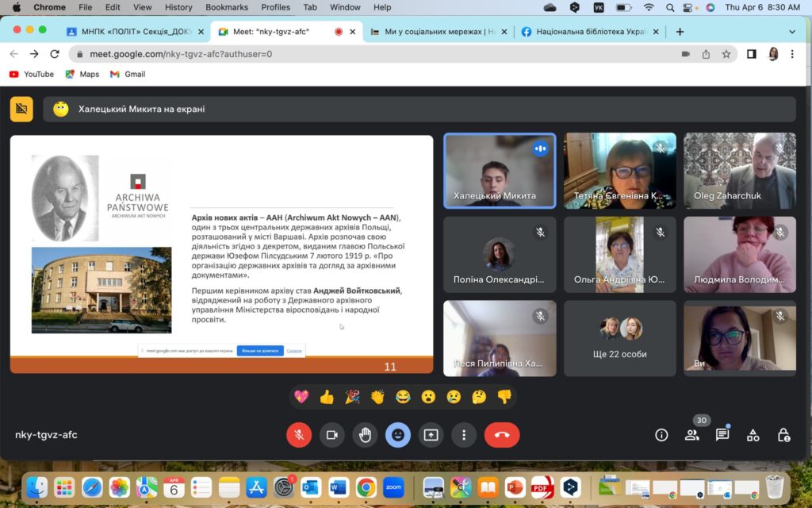
Task: Open more options three-dot menu in Meet
Action: pos(463,435)
